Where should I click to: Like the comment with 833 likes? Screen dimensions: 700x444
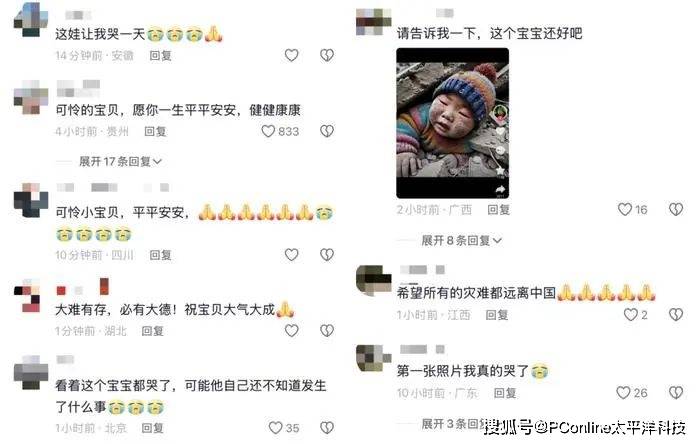pyautogui.click(x=268, y=131)
